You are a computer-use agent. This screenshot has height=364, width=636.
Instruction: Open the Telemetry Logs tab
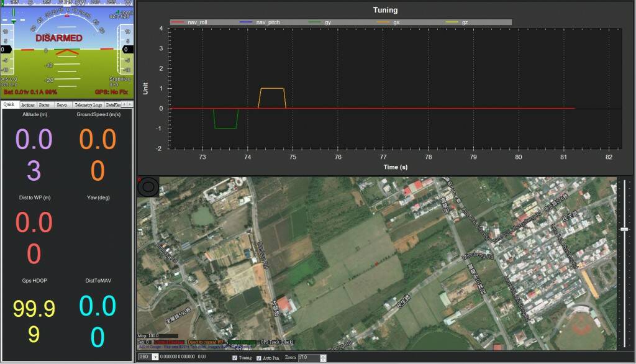pos(88,105)
